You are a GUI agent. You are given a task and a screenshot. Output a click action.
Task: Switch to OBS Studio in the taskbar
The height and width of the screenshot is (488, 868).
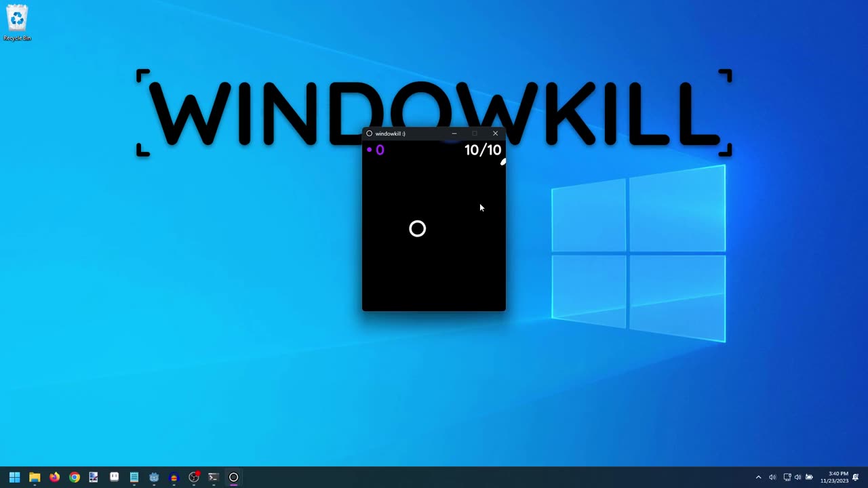194,477
